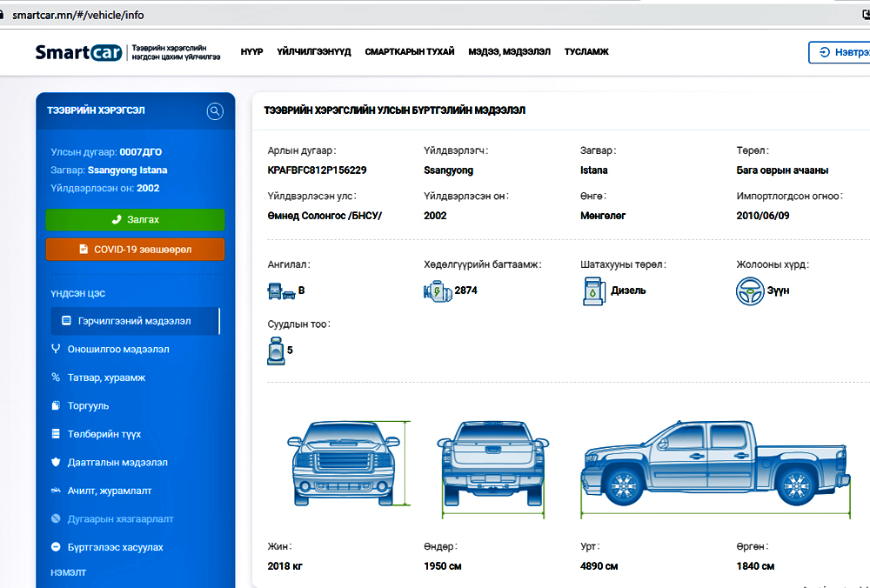
Task: Select Татвар, хураамж sidebar item
Action: (106, 378)
